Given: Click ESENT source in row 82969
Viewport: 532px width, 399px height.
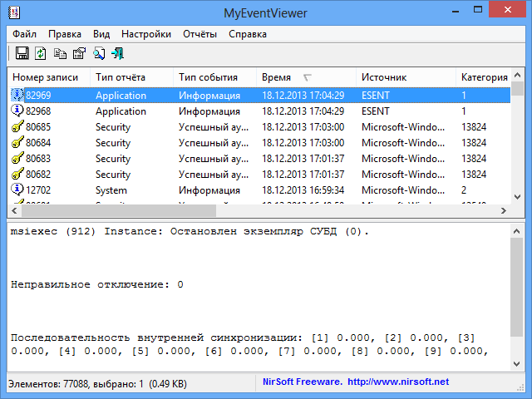Looking at the screenshot, I should coord(376,96).
